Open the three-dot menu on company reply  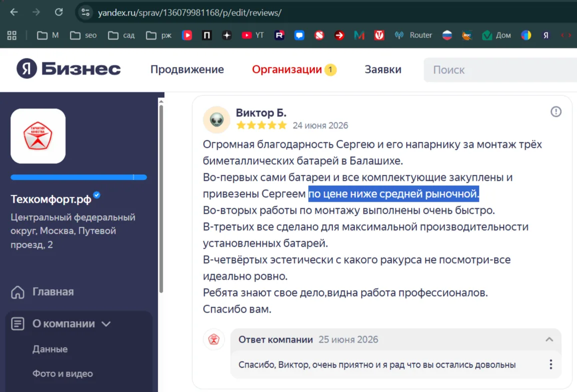pyautogui.click(x=551, y=365)
